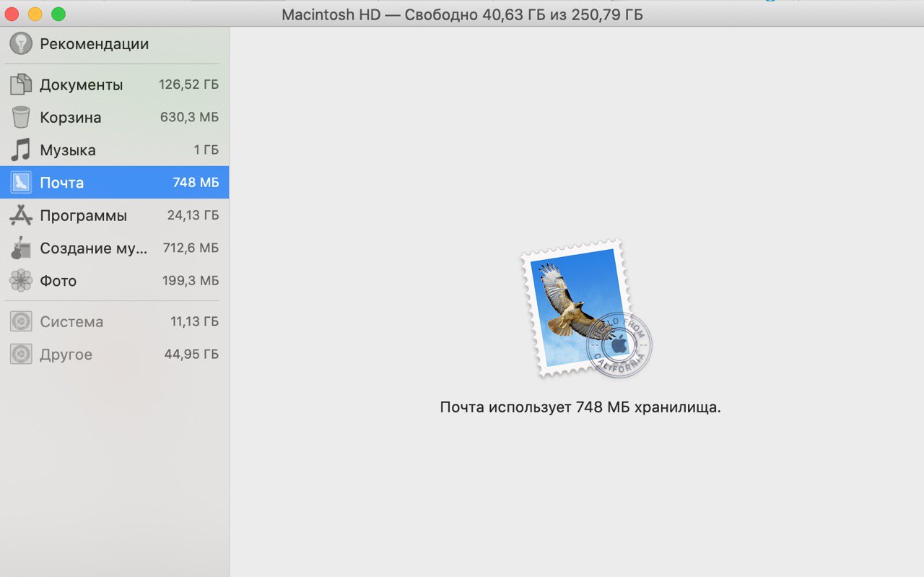The width and height of the screenshot is (924, 577).
Task: Click the 199,3 МБ size value
Action: 191,280
